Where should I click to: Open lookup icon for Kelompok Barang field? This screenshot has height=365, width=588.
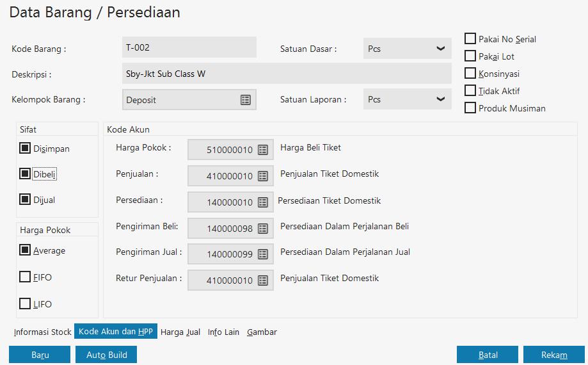point(246,100)
